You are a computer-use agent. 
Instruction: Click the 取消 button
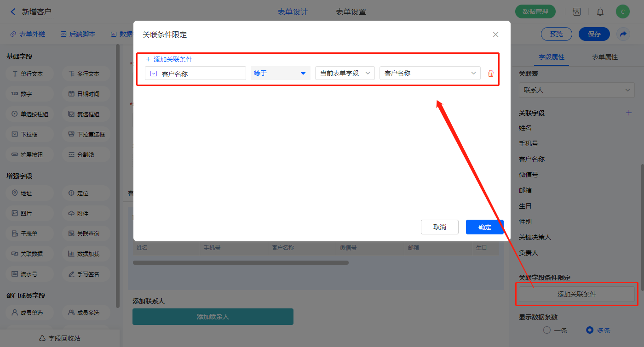tap(439, 227)
